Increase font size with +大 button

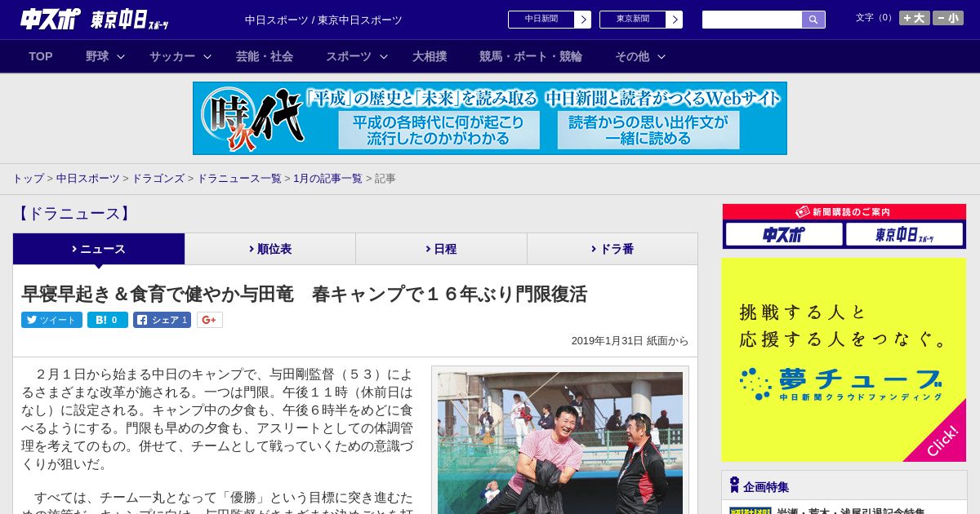(x=915, y=18)
